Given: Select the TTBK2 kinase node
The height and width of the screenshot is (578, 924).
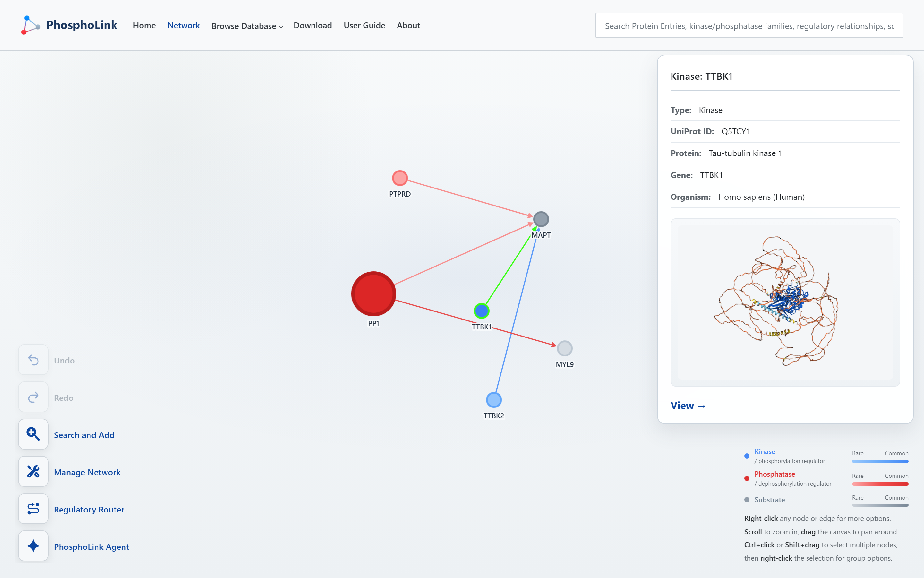Looking at the screenshot, I should [x=494, y=400].
